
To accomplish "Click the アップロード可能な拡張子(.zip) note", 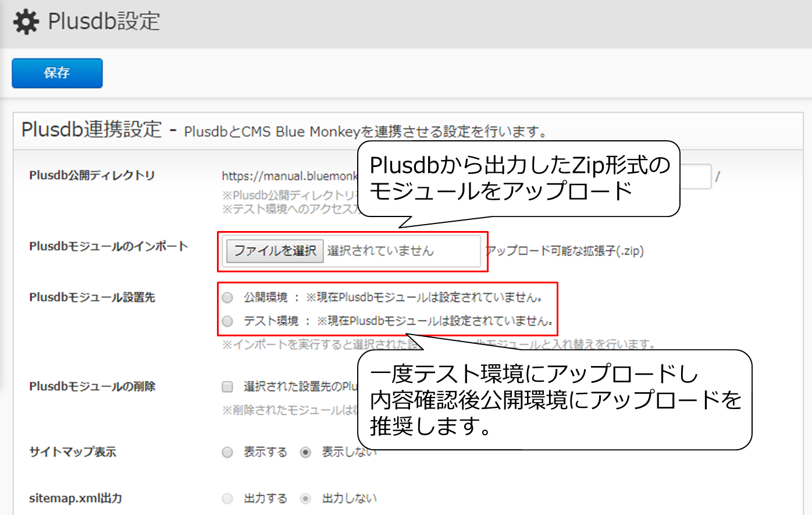I will (565, 251).
